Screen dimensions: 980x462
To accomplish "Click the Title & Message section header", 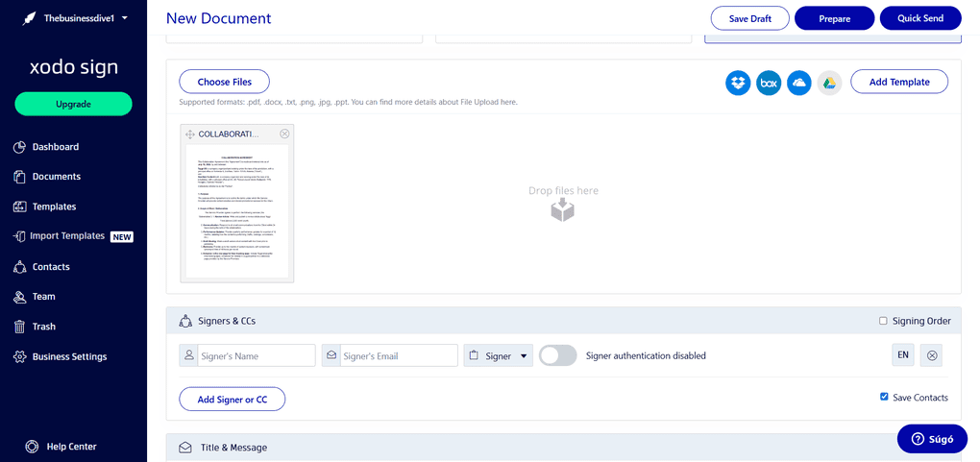I will pos(563,448).
